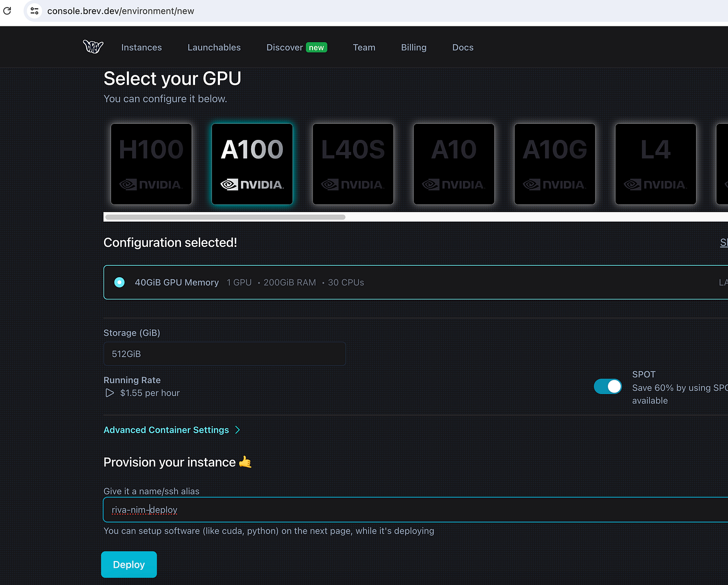Open Docs in the navigation bar
The image size is (728, 585).
click(x=463, y=47)
